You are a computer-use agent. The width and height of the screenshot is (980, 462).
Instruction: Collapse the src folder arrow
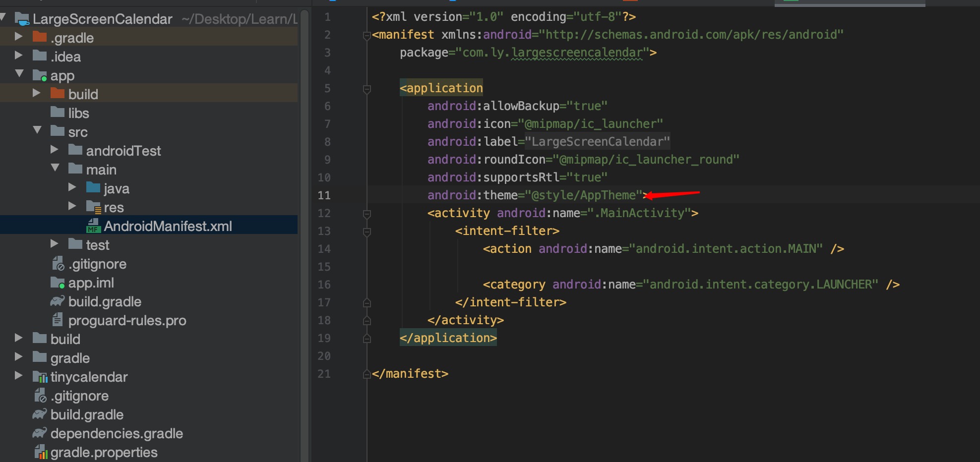click(x=37, y=130)
